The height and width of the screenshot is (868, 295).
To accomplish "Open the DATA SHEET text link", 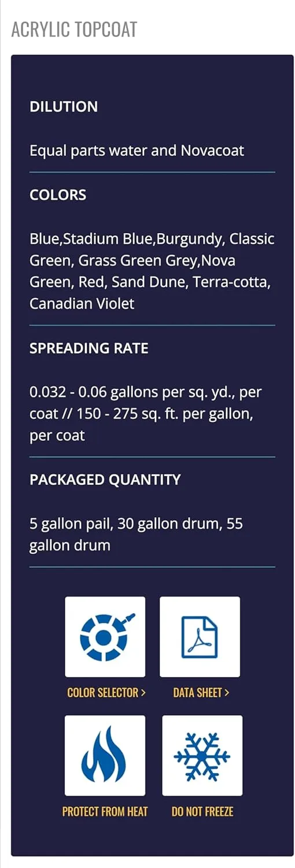I will 201,693.
